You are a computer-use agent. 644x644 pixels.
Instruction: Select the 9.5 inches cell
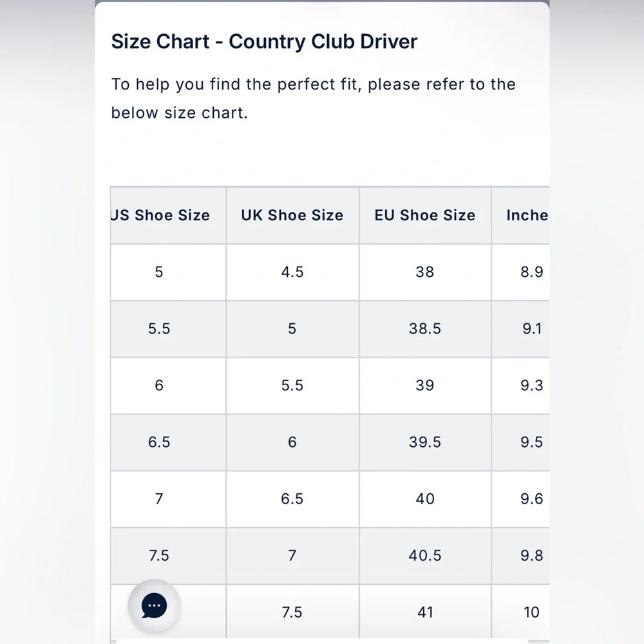click(532, 442)
